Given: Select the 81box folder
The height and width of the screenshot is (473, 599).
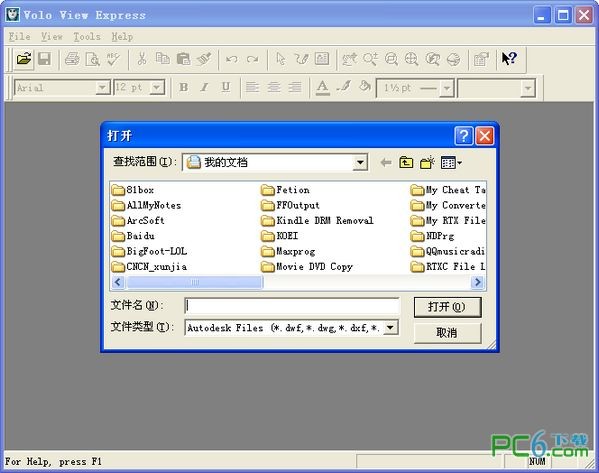Looking at the screenshot, I should click(x=133, y=190).
